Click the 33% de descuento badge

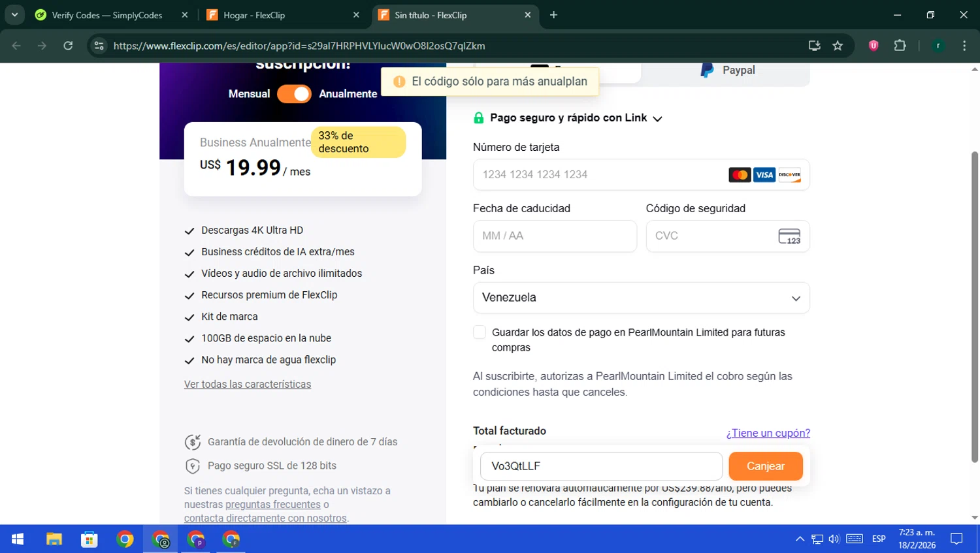(358, 142)
